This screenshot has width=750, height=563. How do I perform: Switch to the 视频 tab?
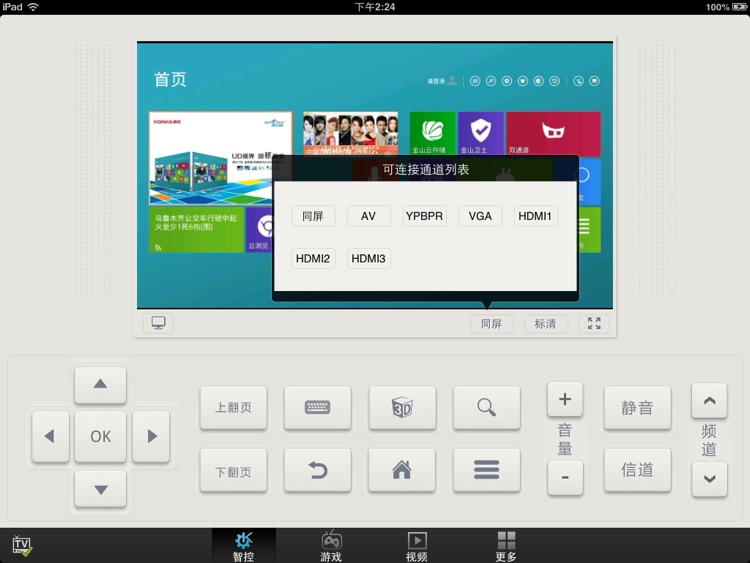click(417, 546)
